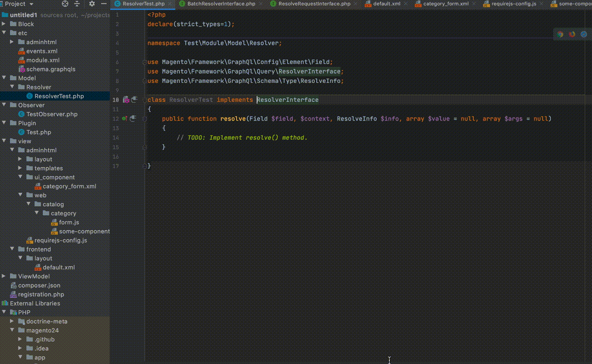
Task: Close the ResolverTest.php tab
Action: pyautogui.click(x=170, y=4)
